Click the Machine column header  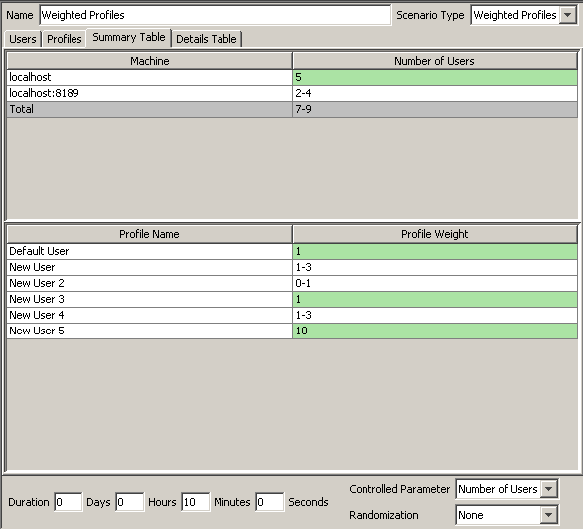tap(149, 61)
